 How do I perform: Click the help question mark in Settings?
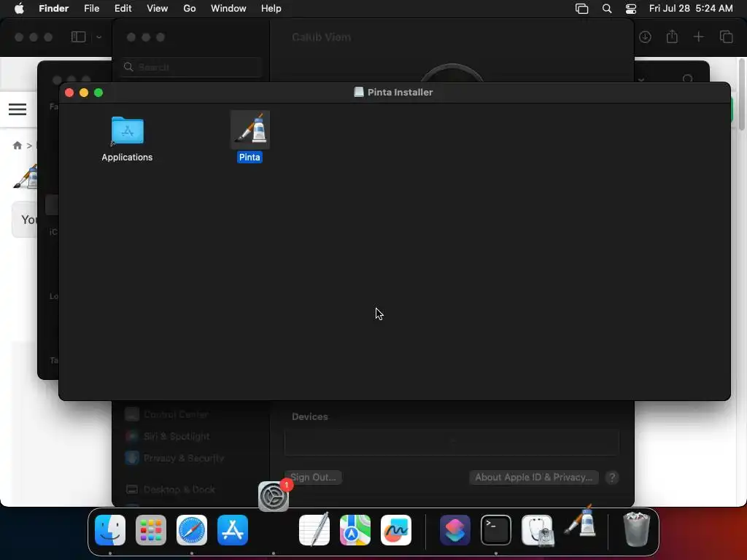point(612,477)
